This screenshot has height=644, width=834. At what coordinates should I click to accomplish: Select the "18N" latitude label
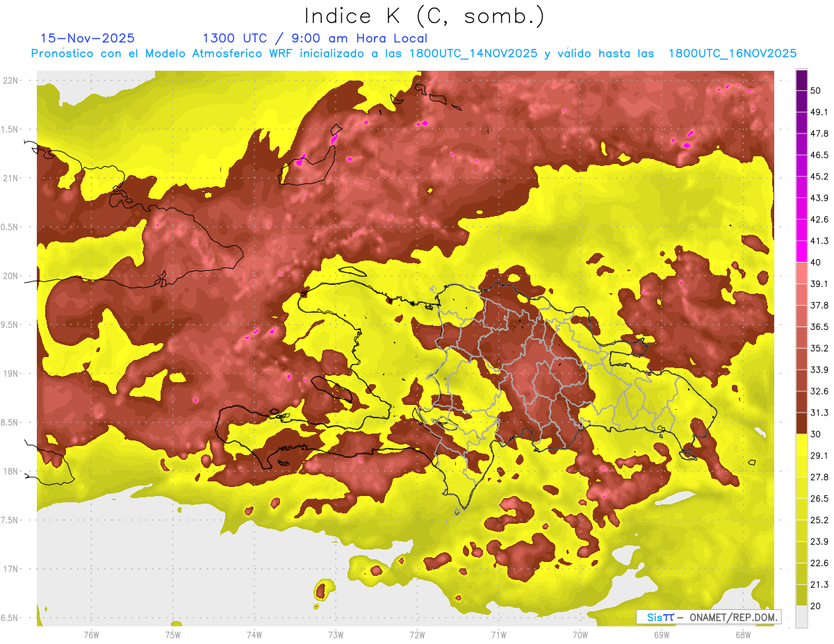[x=11, y=471]
